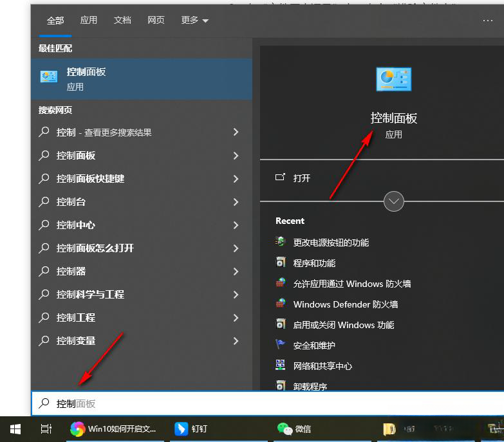Open 允许应用通过 Windows 防火墙
The image size is (504, 442).
coord(352,284)
